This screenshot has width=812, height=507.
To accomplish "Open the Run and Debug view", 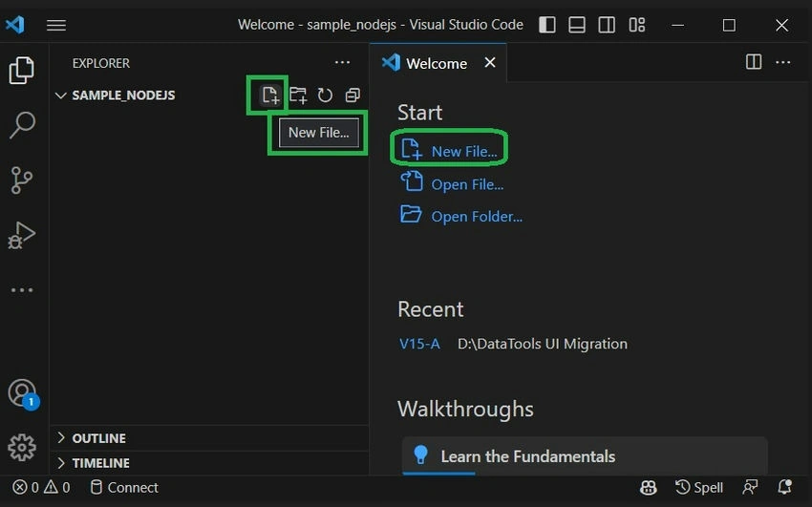I will pyautogui.click(x=22, y=236).
